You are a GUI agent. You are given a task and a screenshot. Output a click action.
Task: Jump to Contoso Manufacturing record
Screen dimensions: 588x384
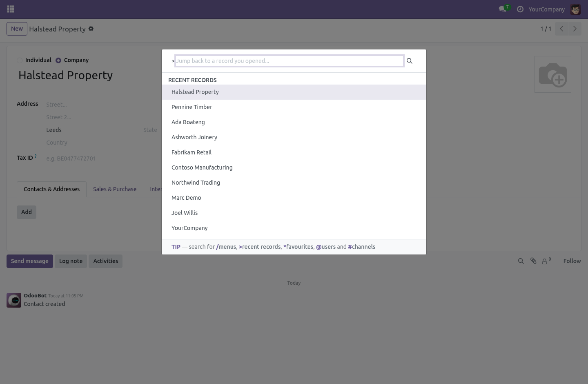(294, 167)
